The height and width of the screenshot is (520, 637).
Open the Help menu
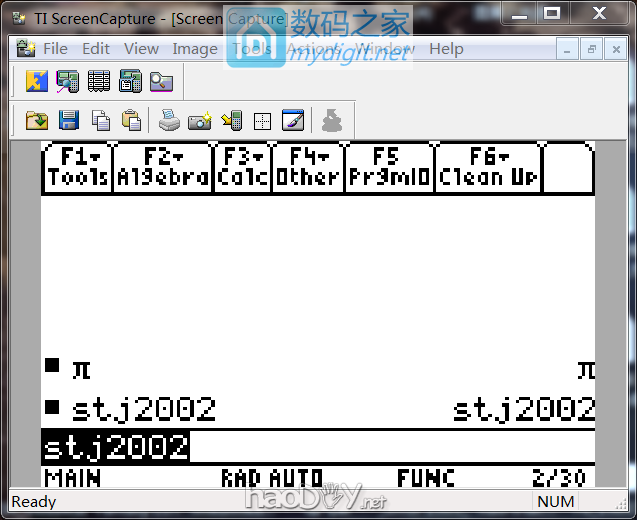click(x=446, y=48)
